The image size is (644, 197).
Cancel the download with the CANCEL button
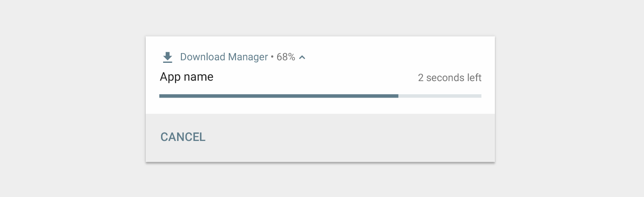tap(183, 137)
